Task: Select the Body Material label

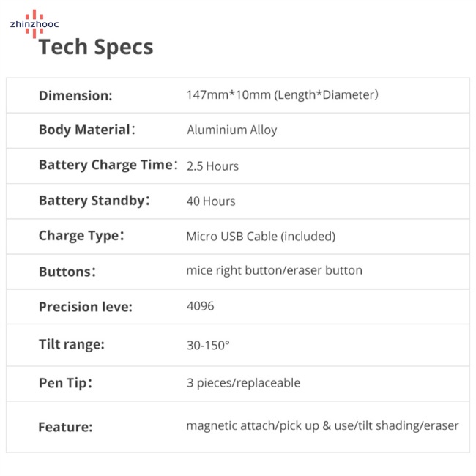Action: [x=86, y=130]
